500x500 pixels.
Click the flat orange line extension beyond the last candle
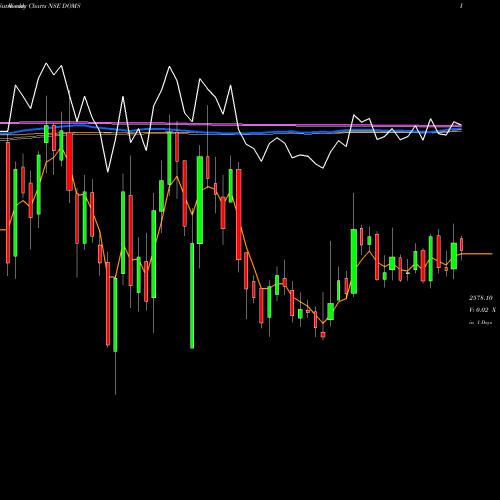(x=477, y=254)
